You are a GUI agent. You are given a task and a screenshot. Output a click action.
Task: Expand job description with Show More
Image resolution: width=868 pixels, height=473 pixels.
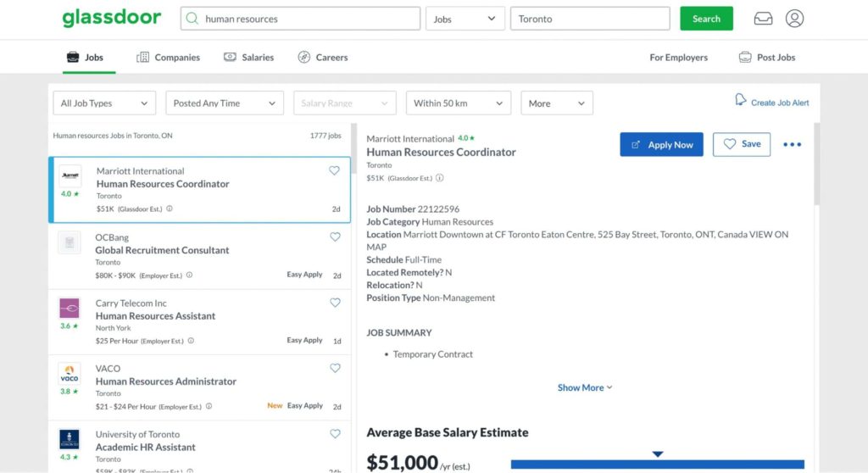(x=585, y=387)
